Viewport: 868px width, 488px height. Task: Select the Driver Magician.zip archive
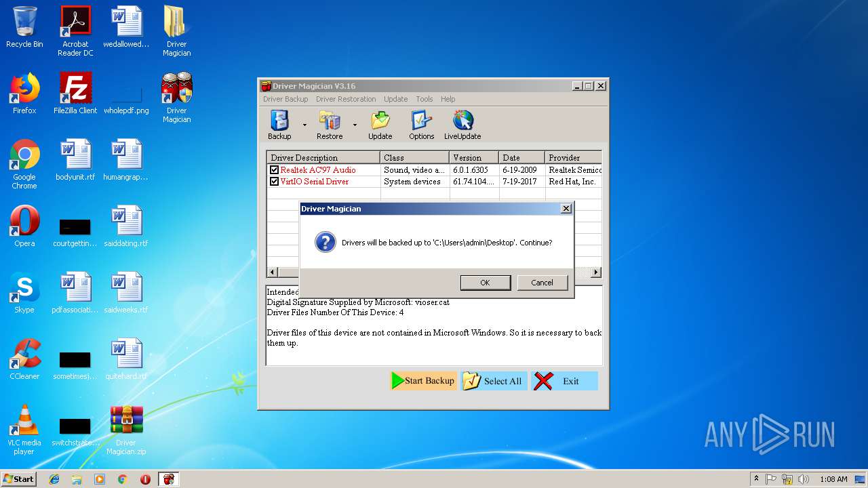(126, 430)
